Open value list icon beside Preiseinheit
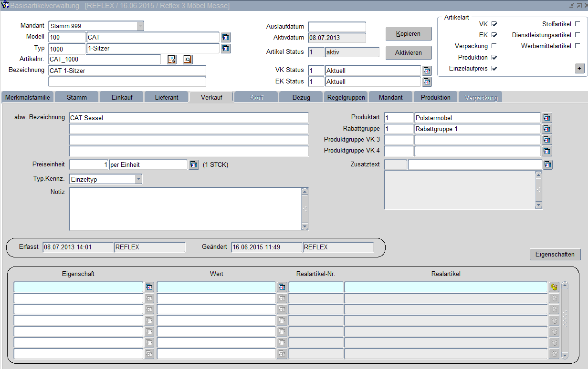The image size is (588, 369). point(194,165)
